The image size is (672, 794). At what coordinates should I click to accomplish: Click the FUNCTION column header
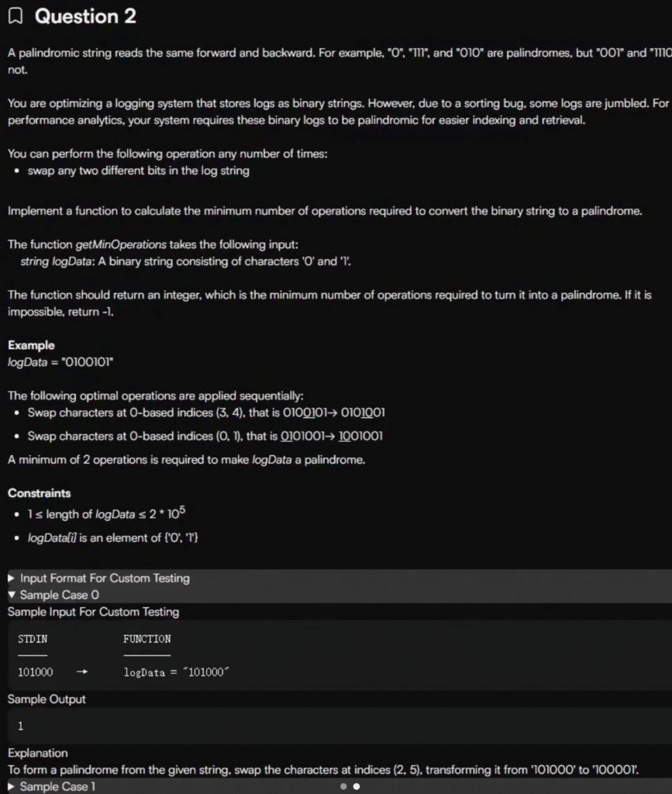(146, 639)
